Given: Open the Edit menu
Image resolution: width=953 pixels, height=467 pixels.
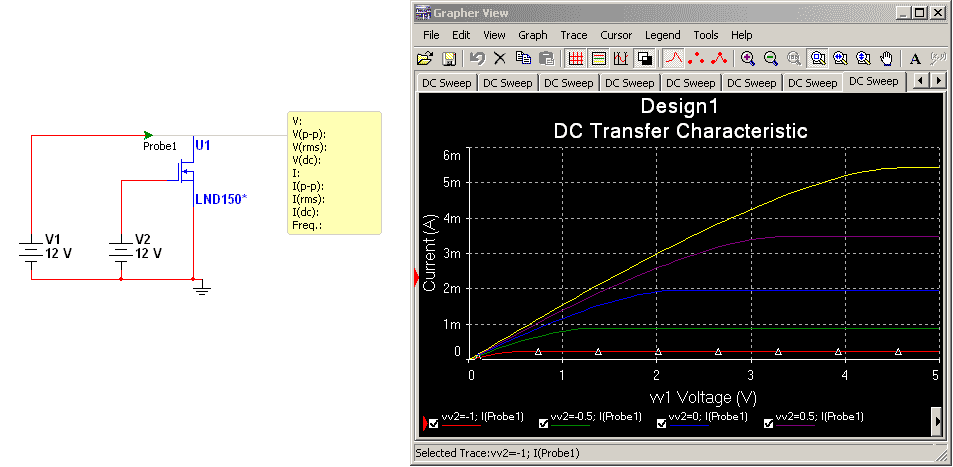Looking at the screenshot, I should [x=461, y=35].
